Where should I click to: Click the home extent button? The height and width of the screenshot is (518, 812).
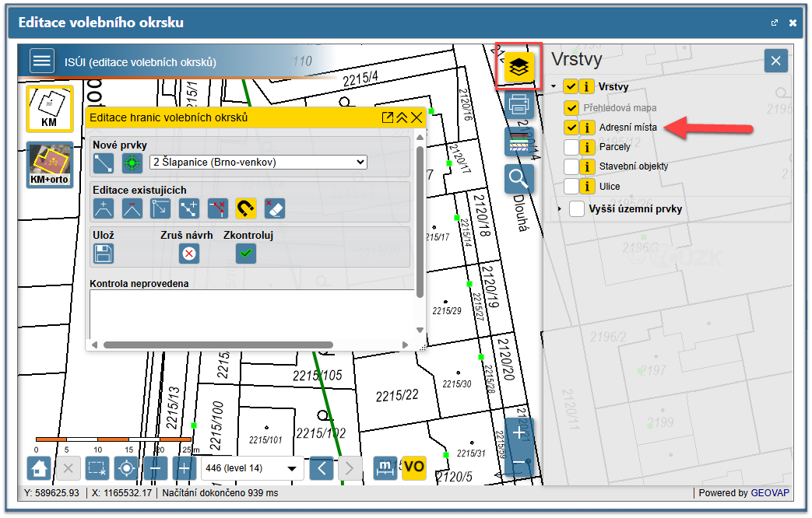(x=40, y=468)
